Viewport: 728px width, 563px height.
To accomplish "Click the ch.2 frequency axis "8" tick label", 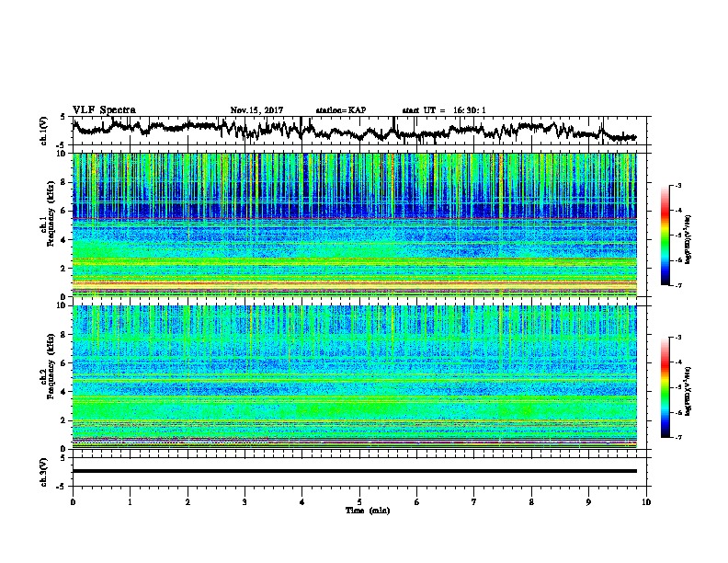I will 63,335.
